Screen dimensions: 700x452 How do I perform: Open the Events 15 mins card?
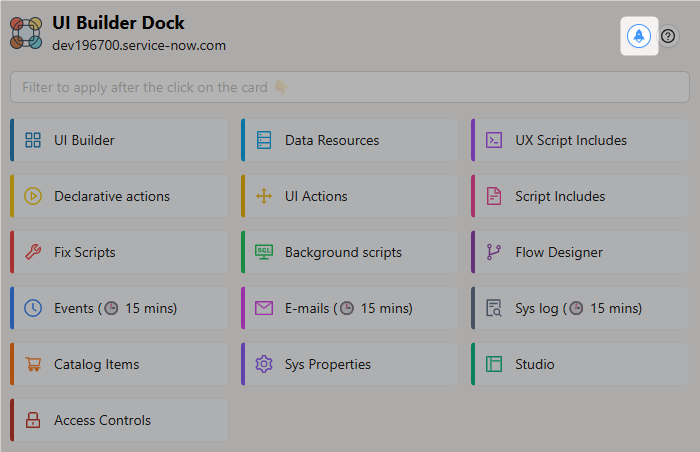pyautogui.click(x=119, y=308)
